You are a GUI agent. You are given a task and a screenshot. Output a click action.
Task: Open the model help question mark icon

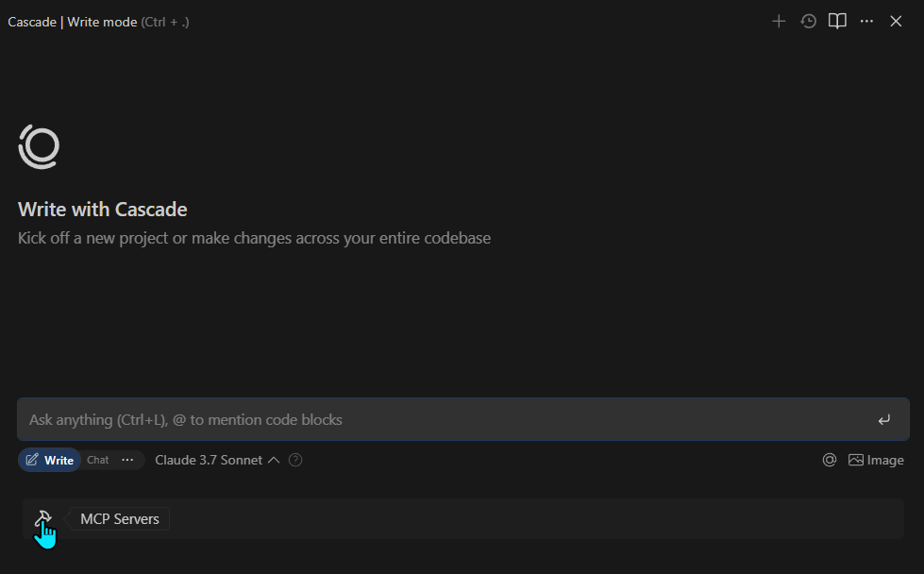295,460
